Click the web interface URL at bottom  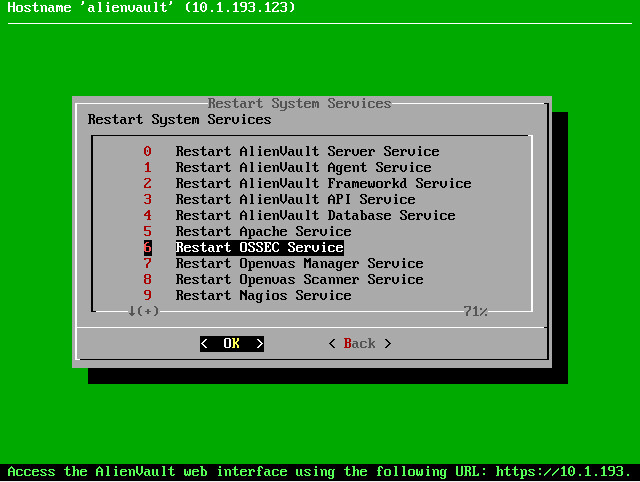coord(564,472)
